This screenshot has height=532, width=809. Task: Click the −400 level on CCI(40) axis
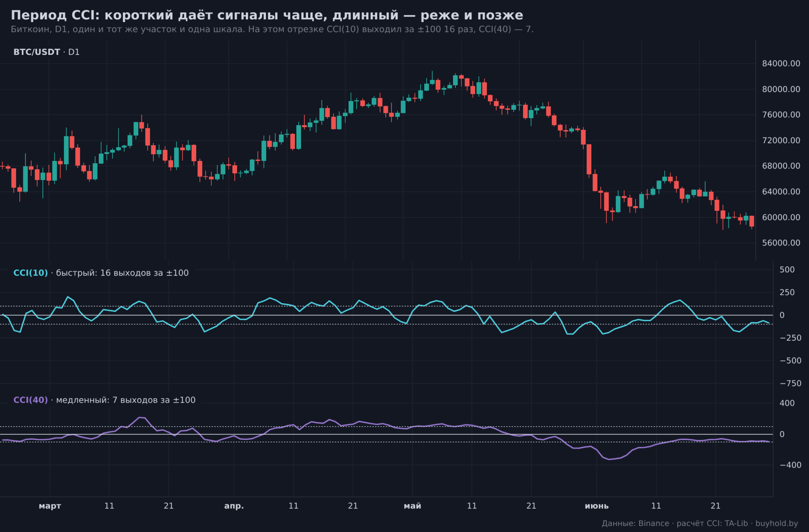(790, 465)
